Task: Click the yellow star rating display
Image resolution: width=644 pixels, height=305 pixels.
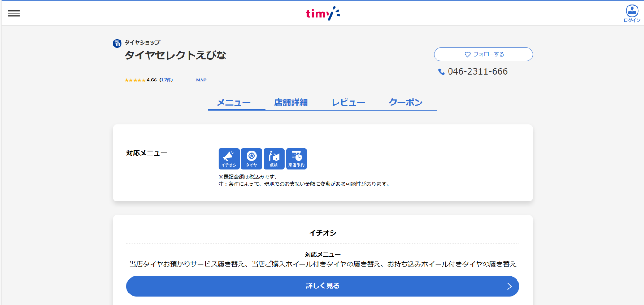Action: tap(135, 80)
